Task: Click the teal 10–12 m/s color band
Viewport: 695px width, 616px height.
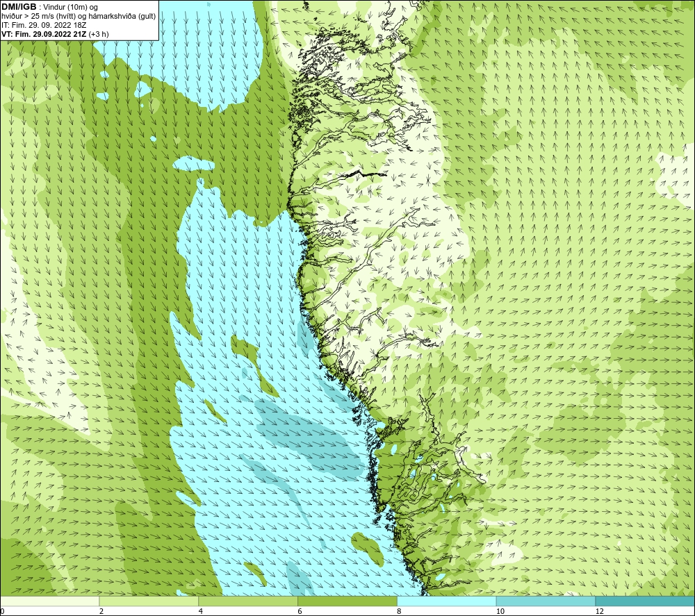Action: coord(546,601)
